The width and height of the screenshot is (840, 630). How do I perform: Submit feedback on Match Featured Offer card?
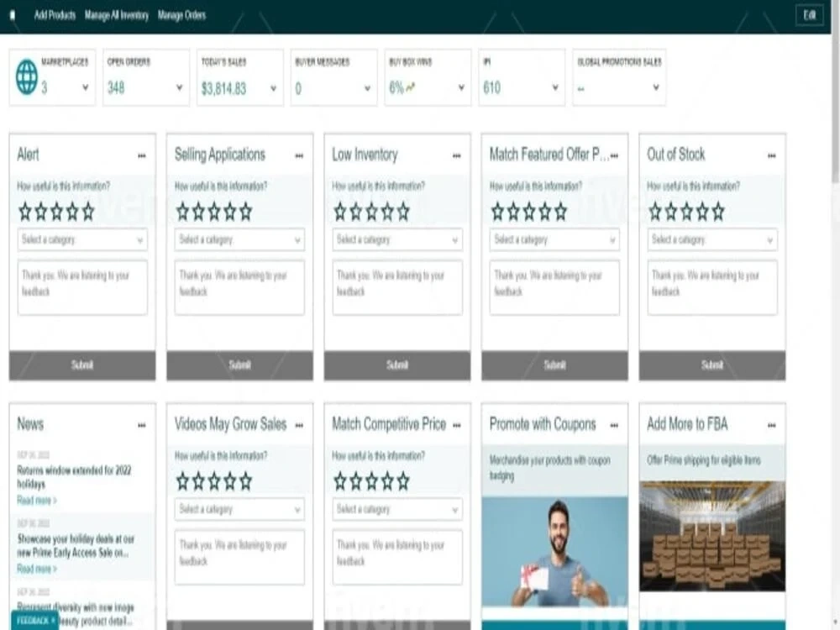pyautogui.click(x=555, y=365)
